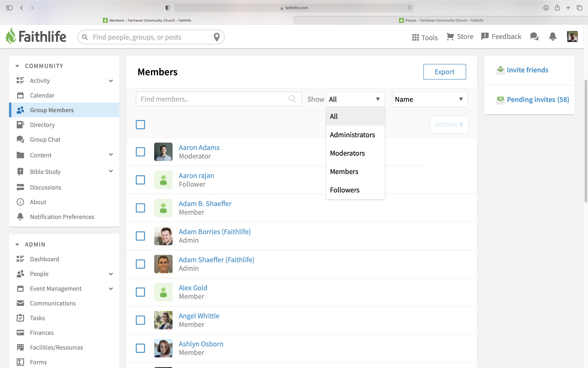
Task: Click the Forms icon in Admin
Action: [20, 362]
